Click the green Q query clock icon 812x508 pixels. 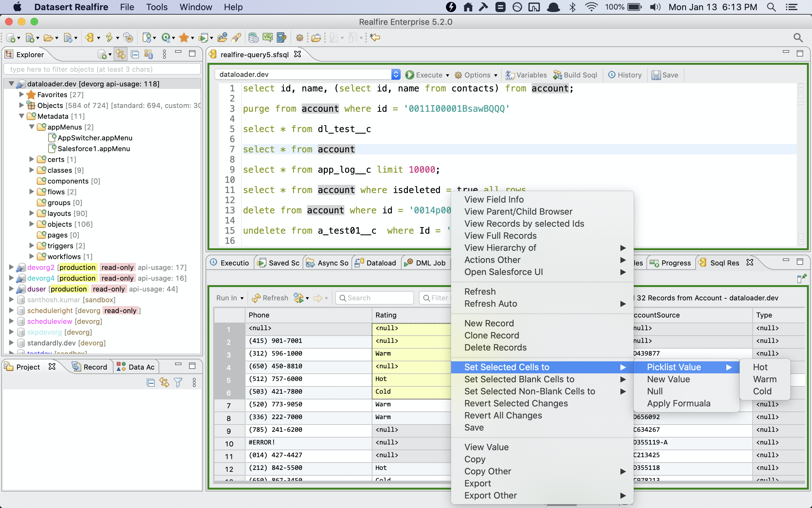pos(166,38)
